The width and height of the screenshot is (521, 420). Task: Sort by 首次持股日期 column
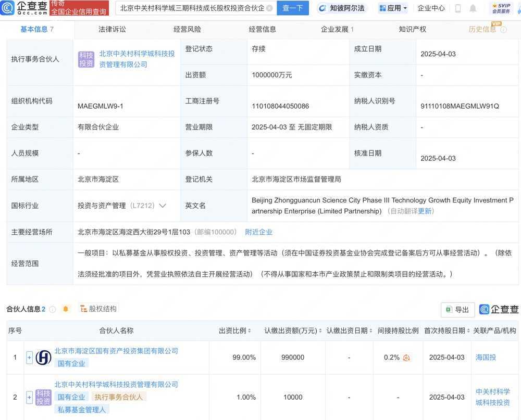pos(444,331)
